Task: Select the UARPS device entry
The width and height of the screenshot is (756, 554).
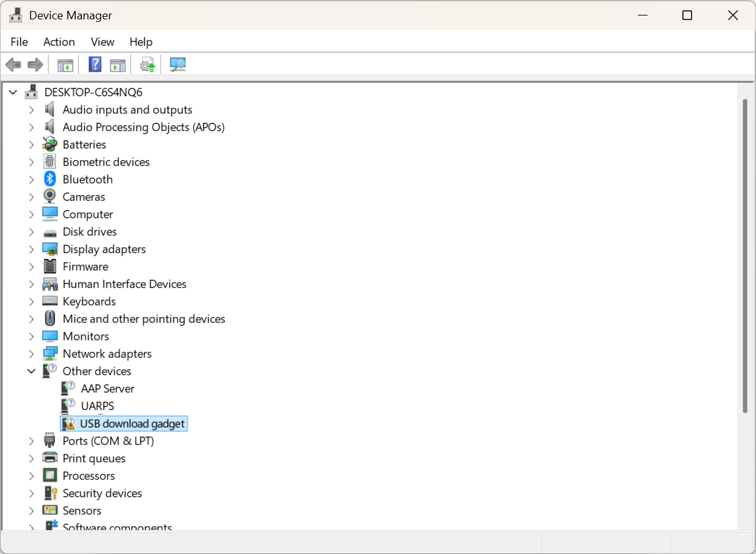Action: [x=97, y=405]
